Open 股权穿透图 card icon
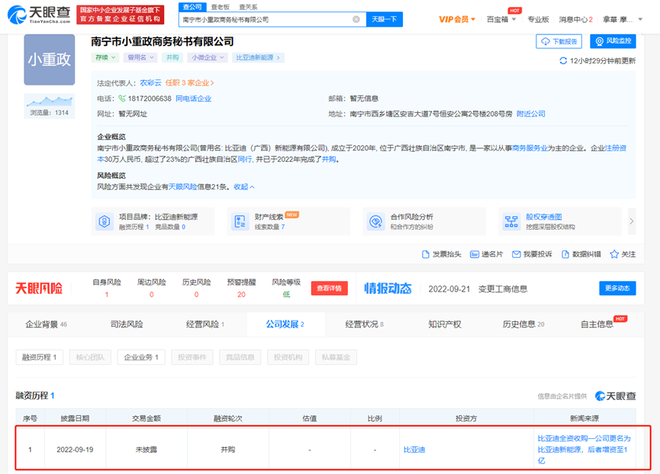The width and height of the screenshot is (660, 474). coord(509,220)
